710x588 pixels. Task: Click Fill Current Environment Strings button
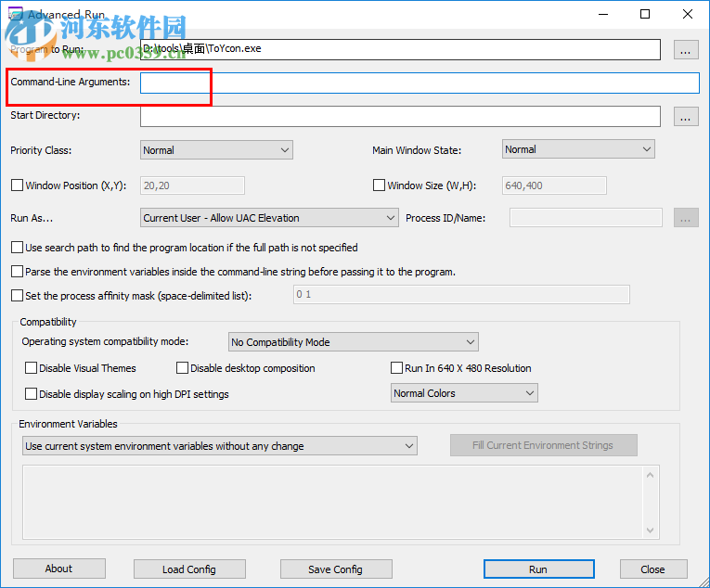[543, 445]
